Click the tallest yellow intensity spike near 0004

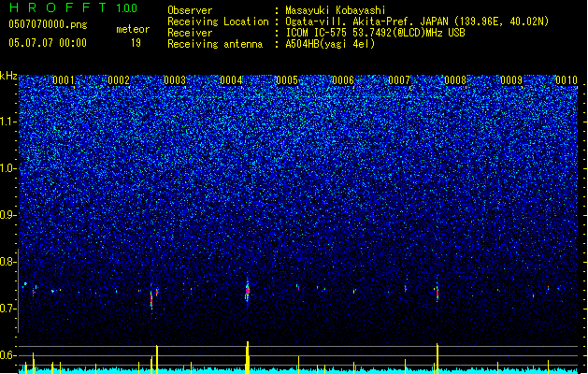point(247,357)
